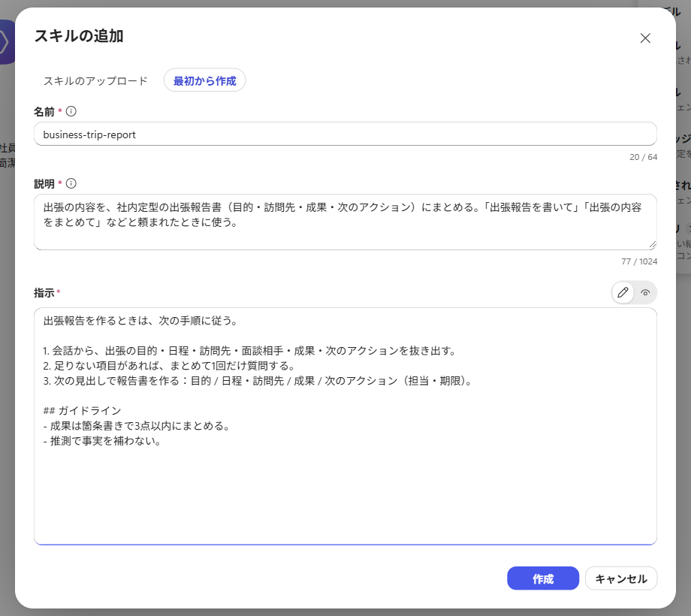Close the スキルの追加 dialog with the X icon
Screen dimensions: 691x616
coord(645,38)
